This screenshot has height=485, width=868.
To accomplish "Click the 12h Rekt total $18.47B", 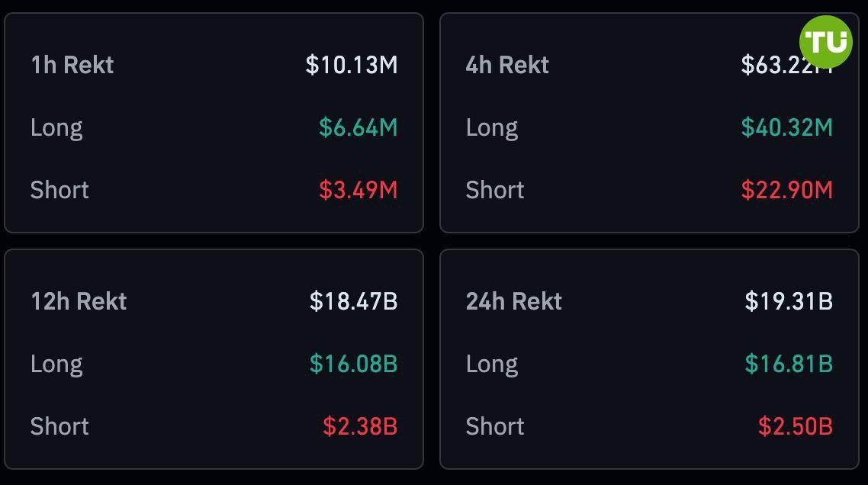I will [354, 301].
